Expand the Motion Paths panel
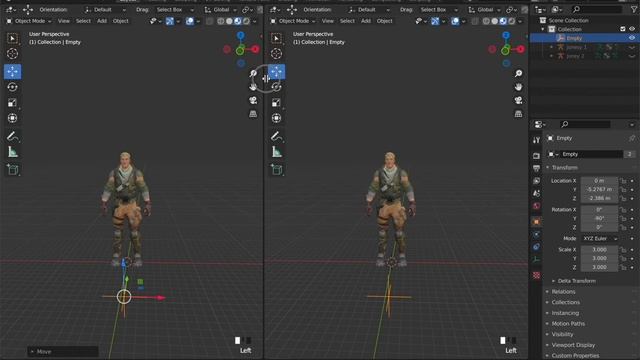The image size is (640, 360). [x=568, y=324]
